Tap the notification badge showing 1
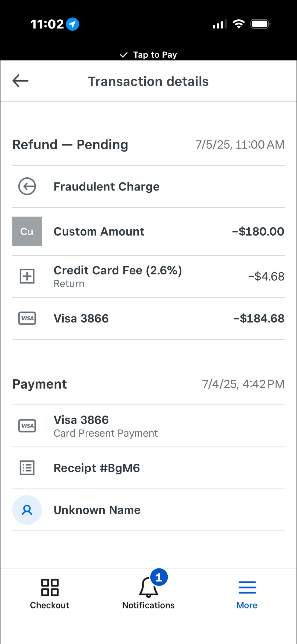 pyautogui.click(x=159, y=577)
